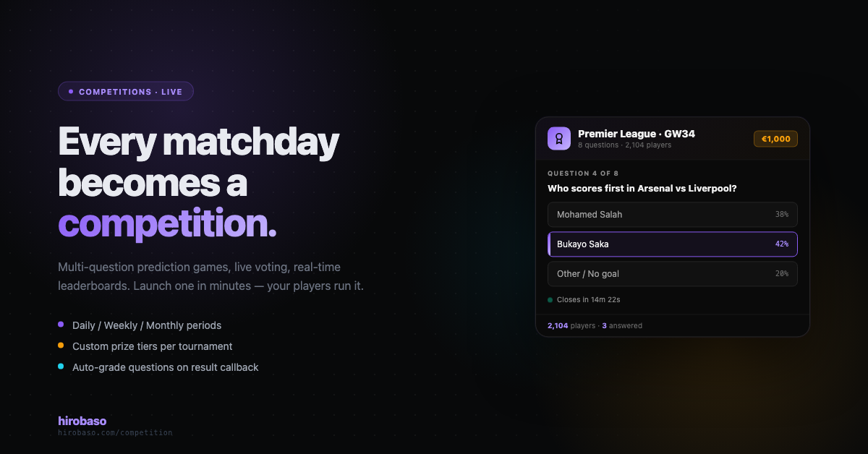Click the Competitions · Live pill
This screenshot has width=868, height=454.
tap(126, 92)
